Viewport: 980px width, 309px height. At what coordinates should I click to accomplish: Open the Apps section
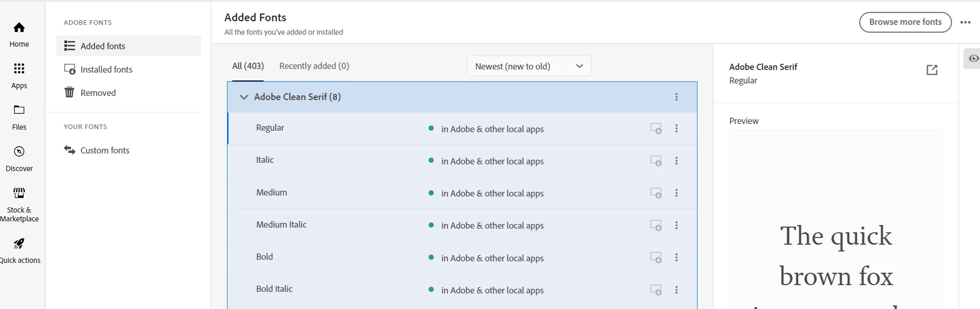[19, 76]
